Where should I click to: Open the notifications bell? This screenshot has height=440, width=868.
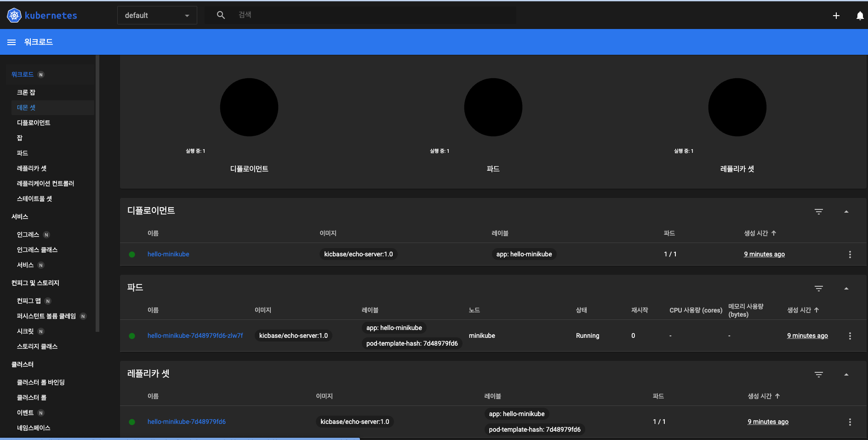coord(860,16)
